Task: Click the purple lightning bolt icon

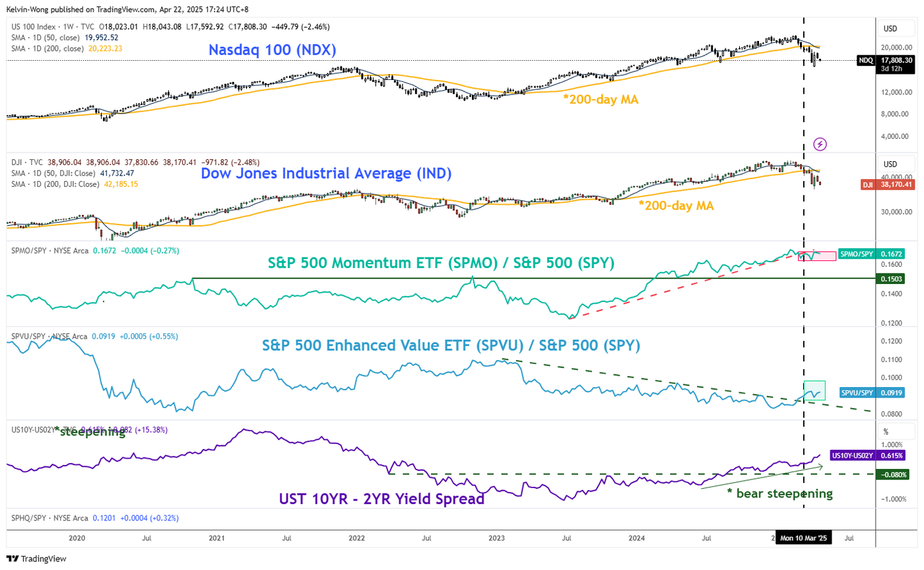Action: click(x=820, y=143)
